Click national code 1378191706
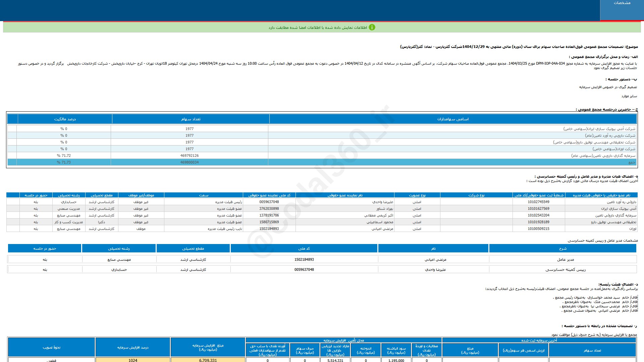This screenshot has height=362, width=644. (269, 215)
